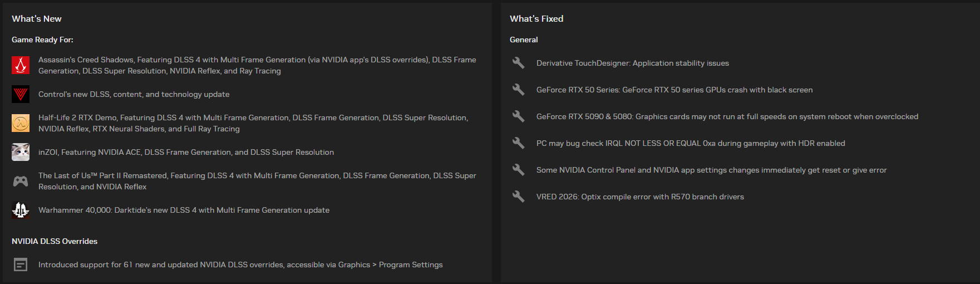This screenshot has height=284, width=980.
Task: Click the Half-Life 2 RTX Demo description
Action: (253, 123)
